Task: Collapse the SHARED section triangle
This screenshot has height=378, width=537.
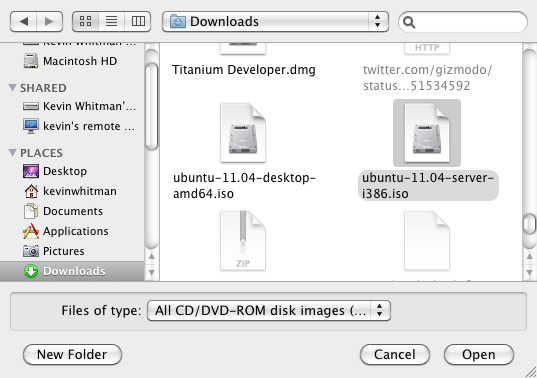Action: point(12,88)
